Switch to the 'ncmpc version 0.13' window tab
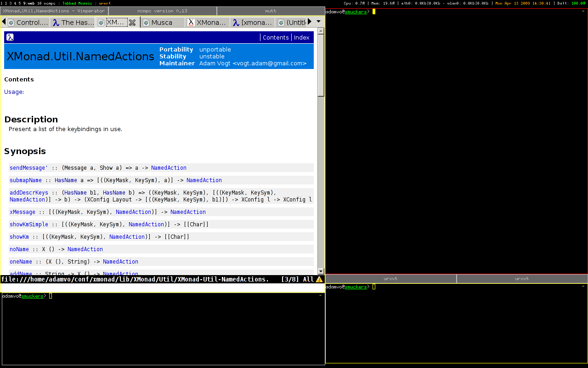This screenshot has width=588, height=368. coord(162,11)
